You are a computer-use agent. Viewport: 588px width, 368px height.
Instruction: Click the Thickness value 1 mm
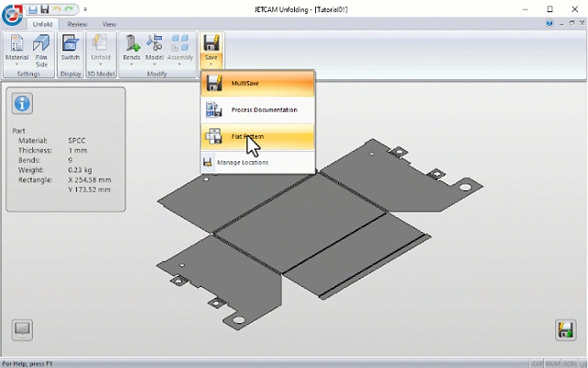pos(77,150)
